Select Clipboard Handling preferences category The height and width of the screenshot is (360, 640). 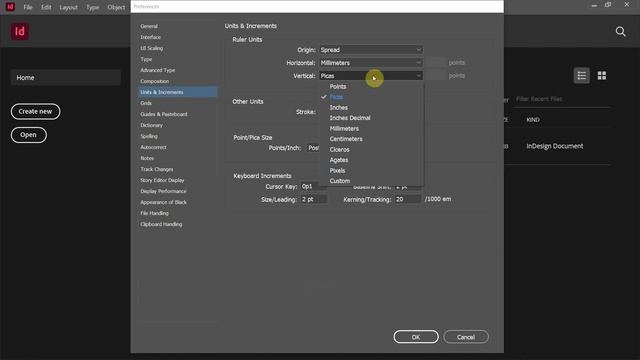pyautogui.click(x=161, y=224)
